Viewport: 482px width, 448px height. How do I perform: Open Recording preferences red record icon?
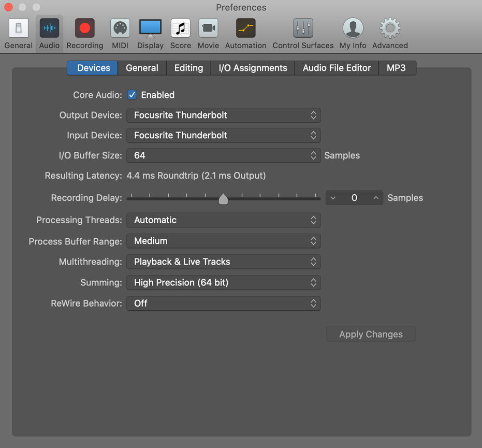(85, 28)
